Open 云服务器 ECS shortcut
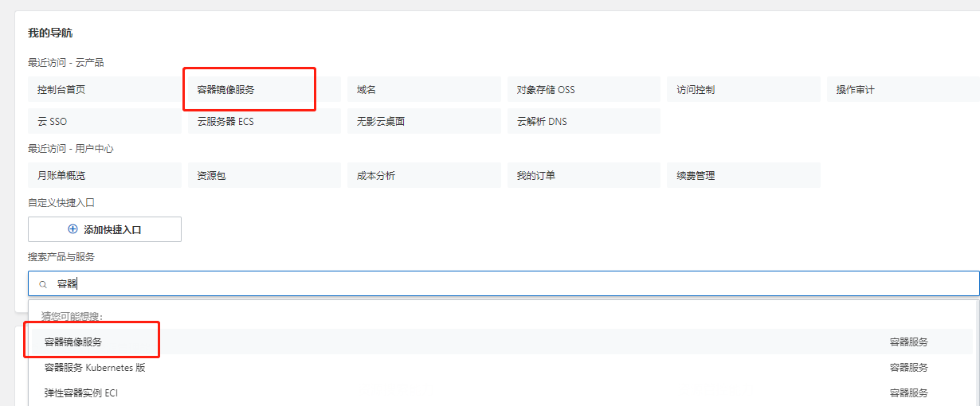This screenshot has width=980, height=406. tap(264, 121)
